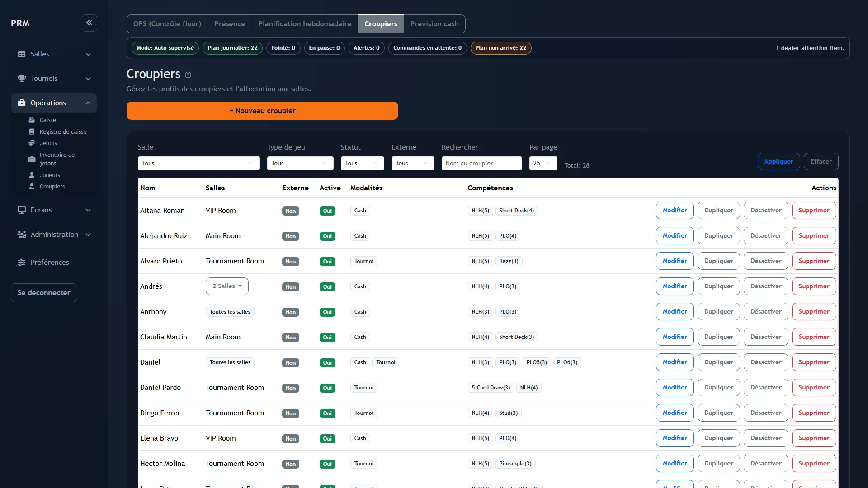Click the Mode: Auto-supervisé badge
Screen dimensions: 868x488
[x=165, y=48]
